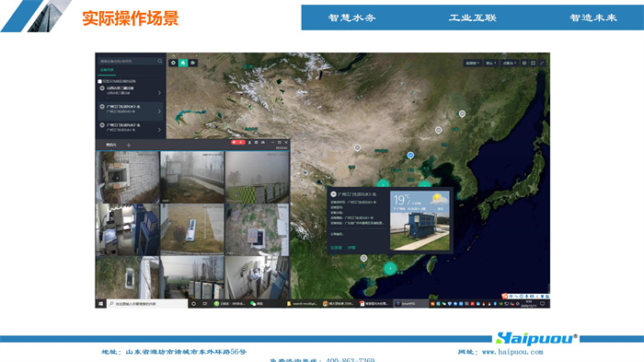Select the device list tab in sidebar
This screenshot has width=644, height=362.
pyautogui.click(x=108, y=70)
